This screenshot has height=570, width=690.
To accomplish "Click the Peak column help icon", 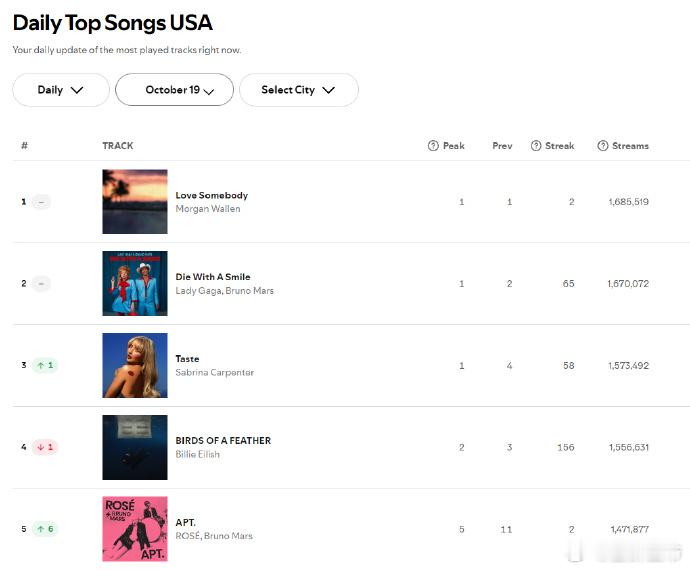I will click(433, 146).
